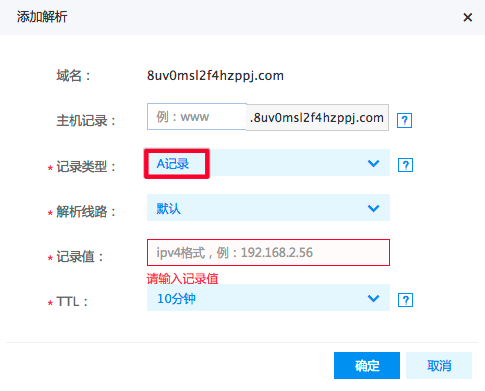Cancel with the 取消 button

[439, 365]
